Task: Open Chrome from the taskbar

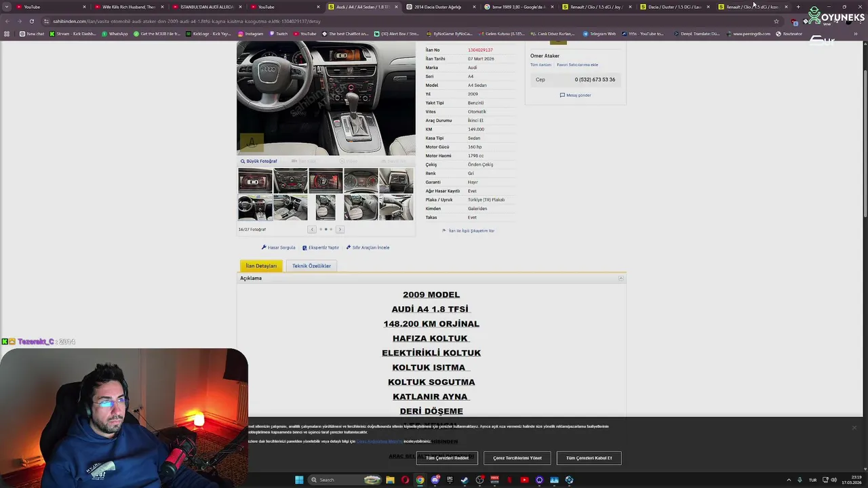Action: click(x=420, y=480)
